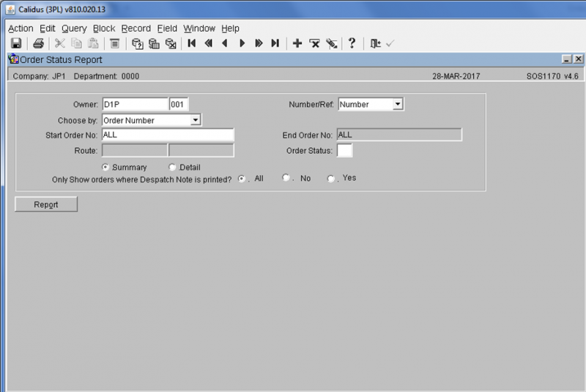586x392 pixels.
Task: Click the Order Status Report window icon
Action: tap(13, 59)
